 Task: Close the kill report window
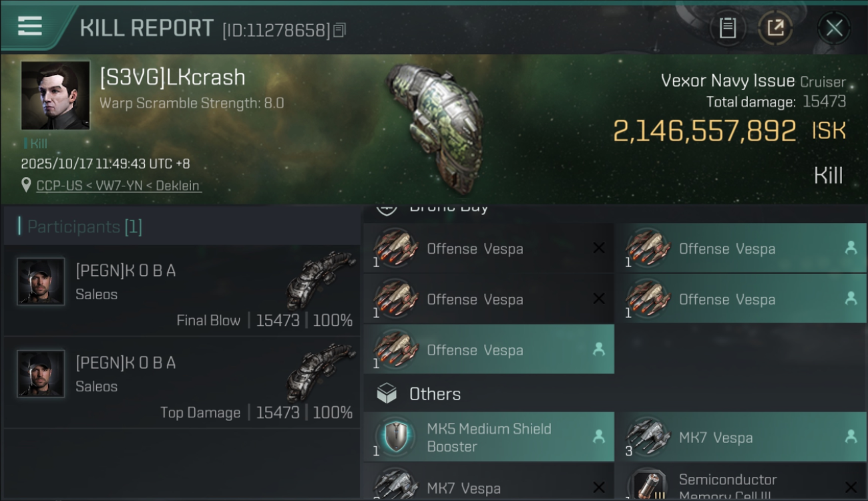(834, 28)
